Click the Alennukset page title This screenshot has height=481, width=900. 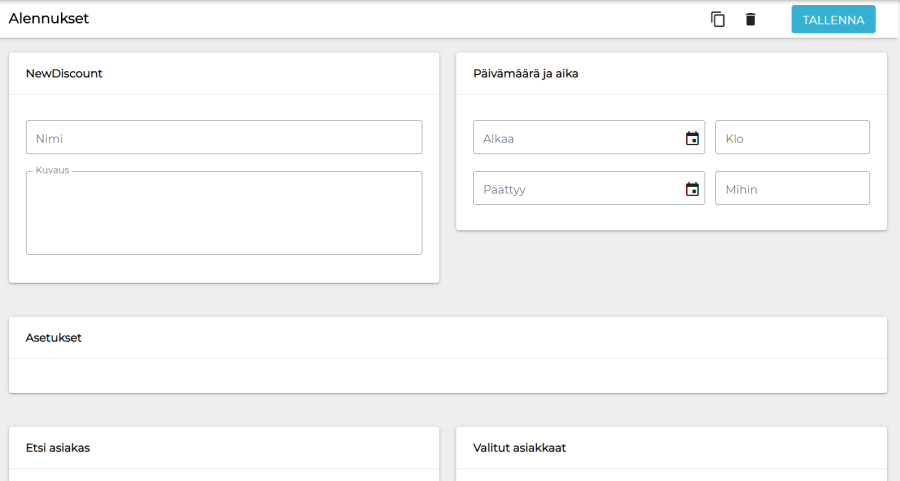tap(49, 18)
